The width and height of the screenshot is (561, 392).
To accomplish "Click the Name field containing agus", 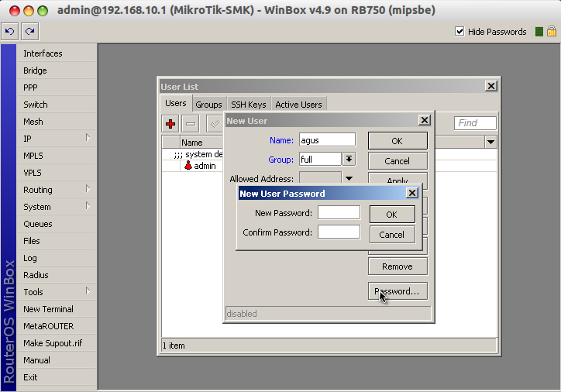I will tap(327, 140).
